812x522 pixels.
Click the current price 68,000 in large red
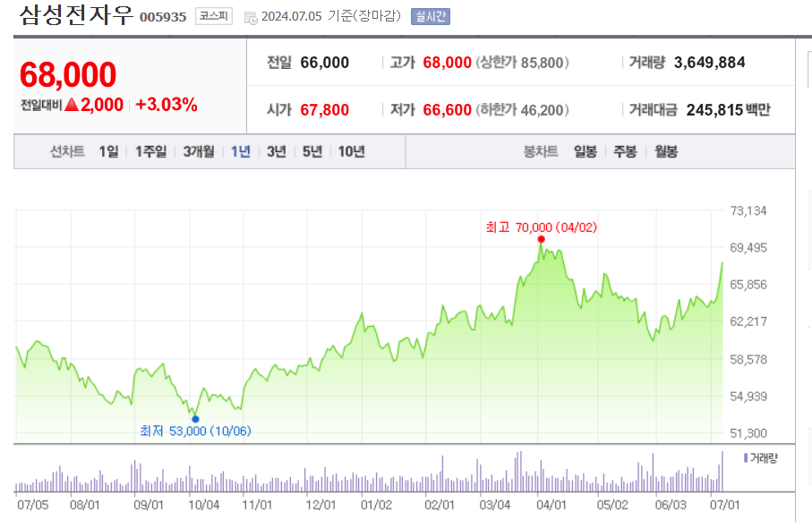(x=68, y=74)
